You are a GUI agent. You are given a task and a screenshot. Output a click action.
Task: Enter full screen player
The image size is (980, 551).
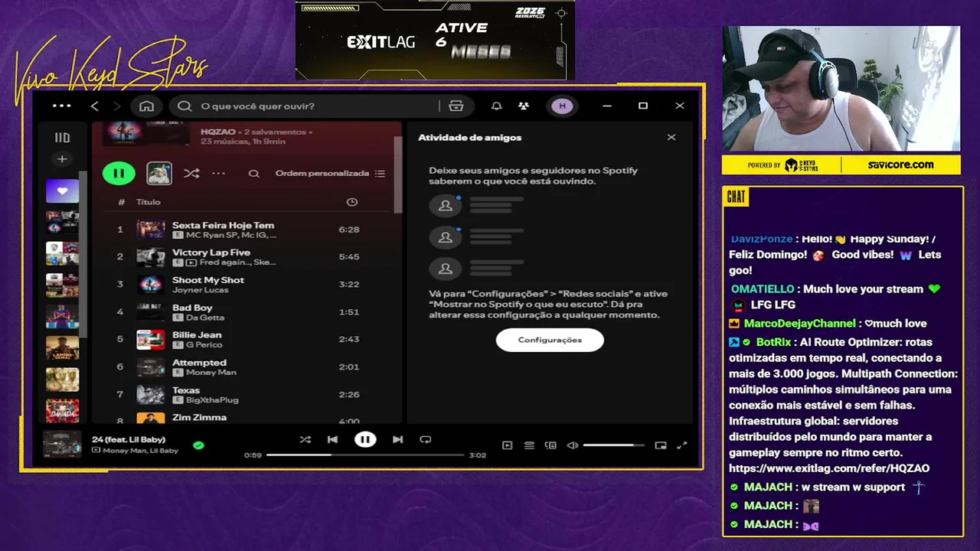[x=682, y=445]
